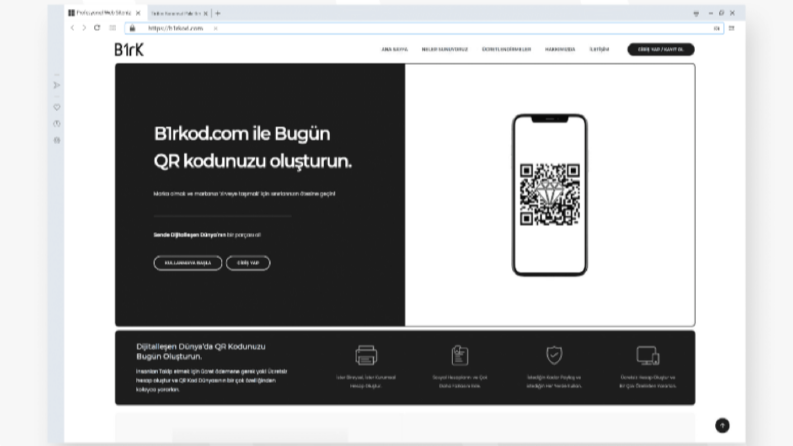Click the caption under the clipboard icon
Image resolution: width=793 pixels, height=446 pixels.
(460, 382)
